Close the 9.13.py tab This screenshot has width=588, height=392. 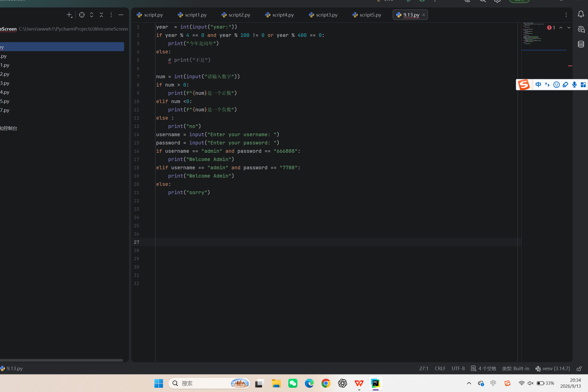(x=424, y=15)
